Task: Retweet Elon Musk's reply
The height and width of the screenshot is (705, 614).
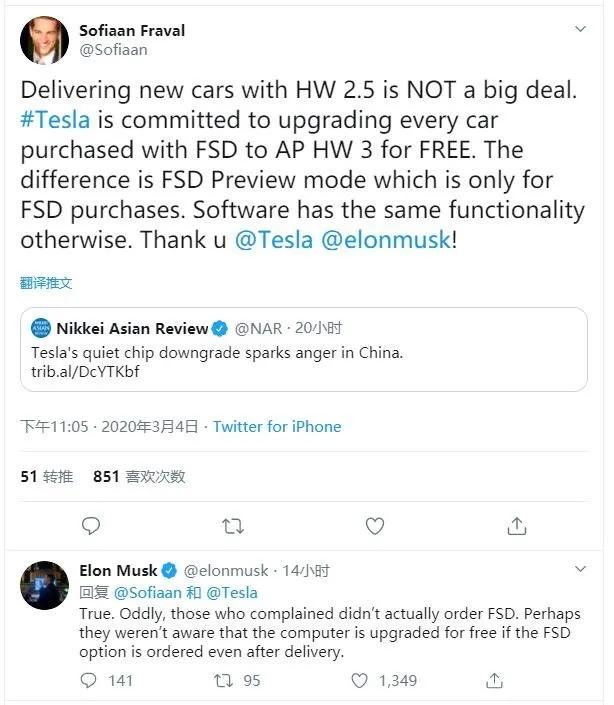Action: click(226, 681)
